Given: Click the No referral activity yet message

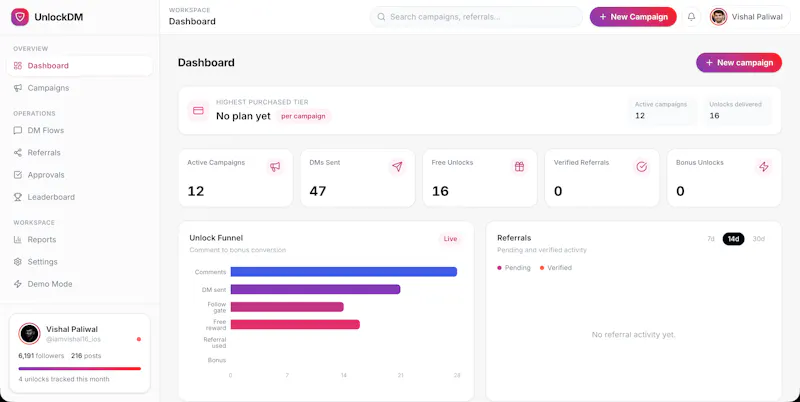Looking at the screenshot, I should [x=633, y=335].
